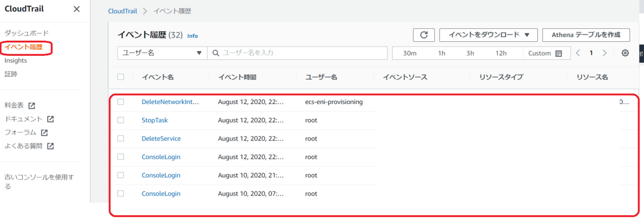Click イベントソース column header
The width and height of the screenshot is (644, 221).
(405, 77)
